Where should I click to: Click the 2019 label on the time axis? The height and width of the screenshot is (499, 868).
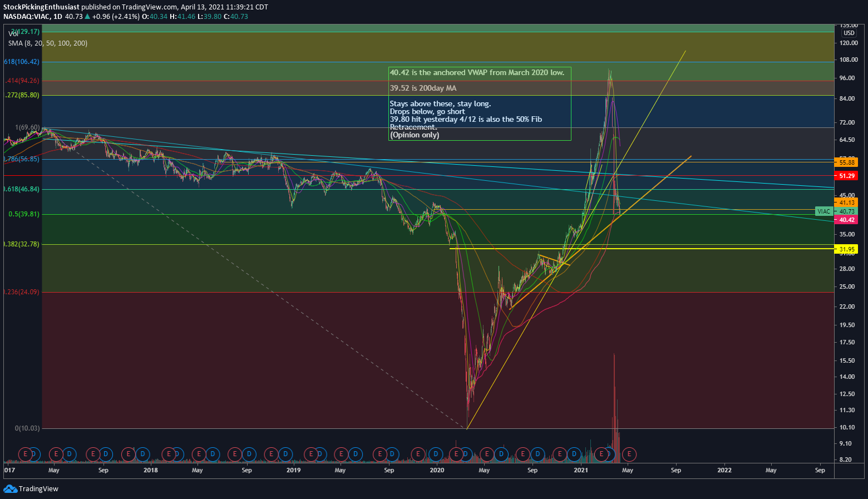[293, 470]
